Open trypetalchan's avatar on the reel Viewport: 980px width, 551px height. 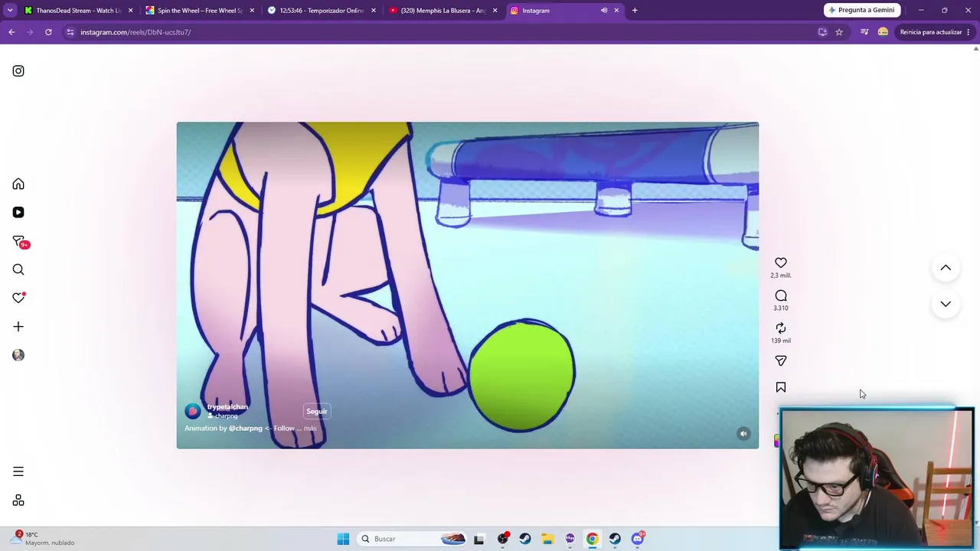(x=193, y=411)
